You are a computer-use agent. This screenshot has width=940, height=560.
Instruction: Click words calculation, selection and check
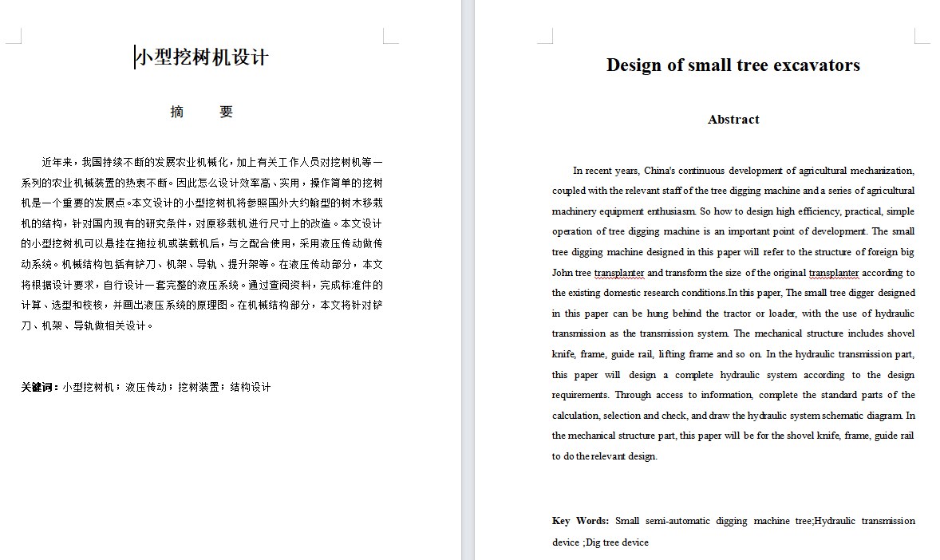619,416
